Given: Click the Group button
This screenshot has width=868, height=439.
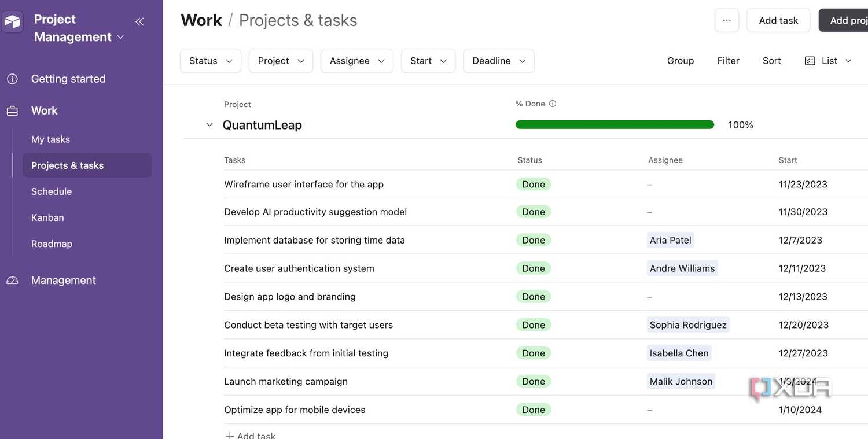Looking at the screenshot, I should [x=681, y=61].
